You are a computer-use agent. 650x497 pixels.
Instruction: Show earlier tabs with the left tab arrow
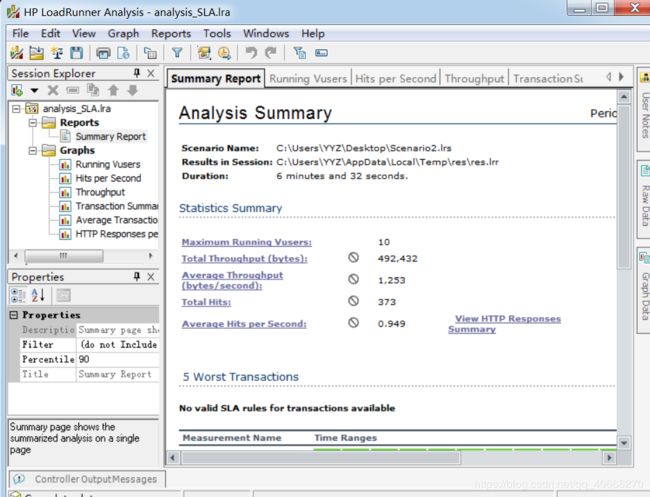point(609,77)
